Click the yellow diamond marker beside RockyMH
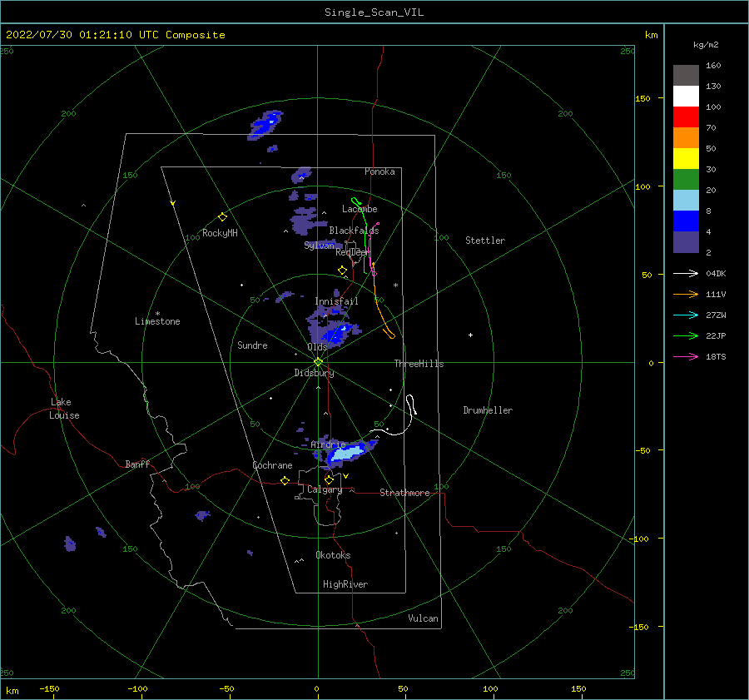 tap(222, 217)
